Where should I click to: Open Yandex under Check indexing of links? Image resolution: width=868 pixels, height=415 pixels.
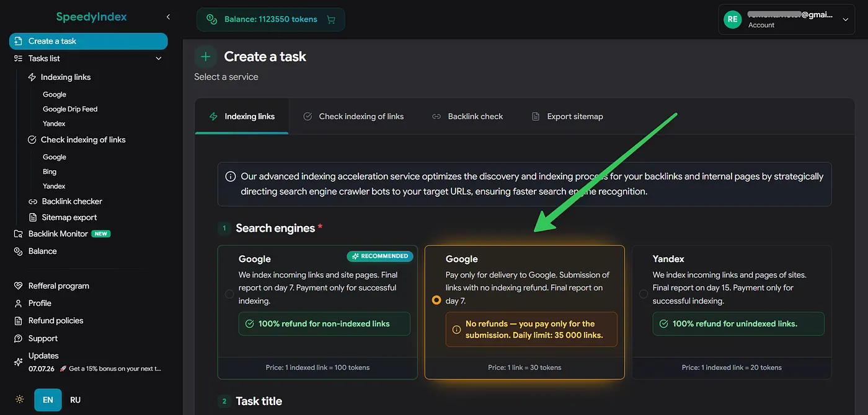pos(54,186)
